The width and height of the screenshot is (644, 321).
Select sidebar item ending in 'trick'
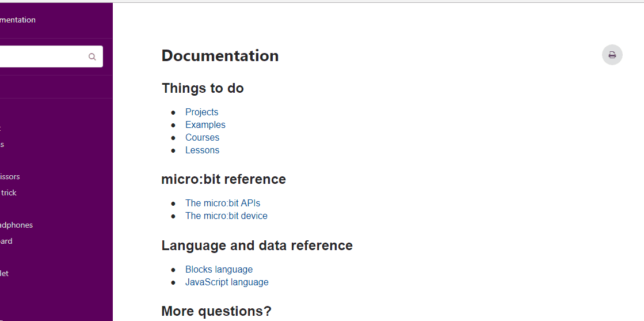pos(8,192)
